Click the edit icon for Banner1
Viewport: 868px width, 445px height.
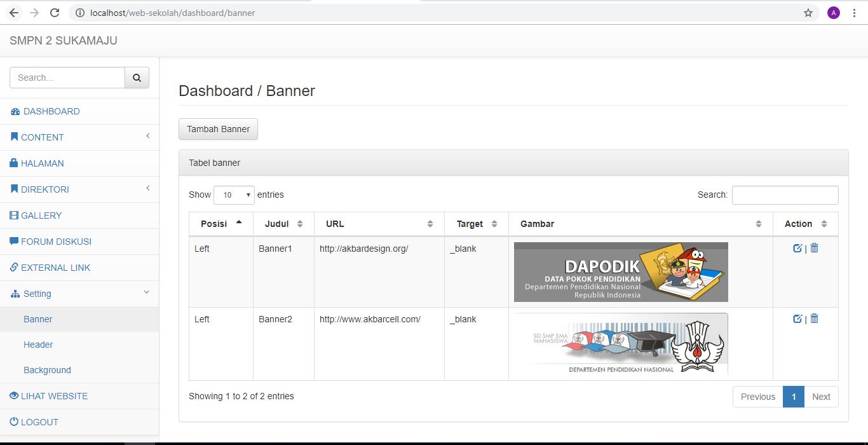click(797, 249)
